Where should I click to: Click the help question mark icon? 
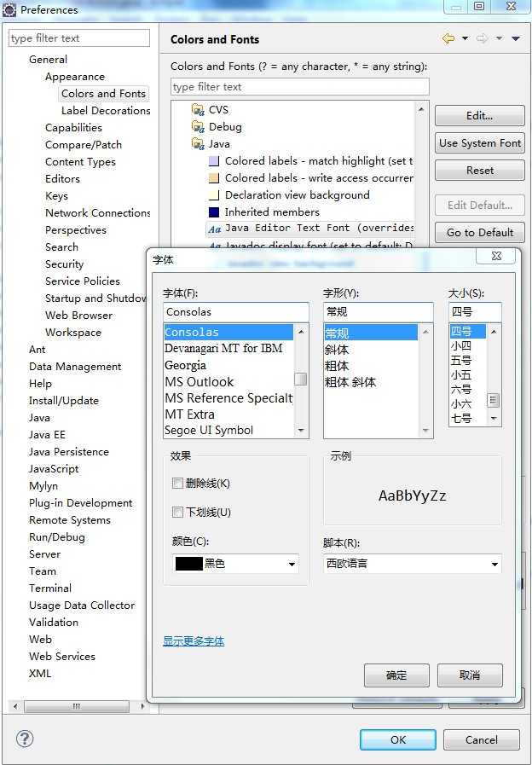point(25,739)
